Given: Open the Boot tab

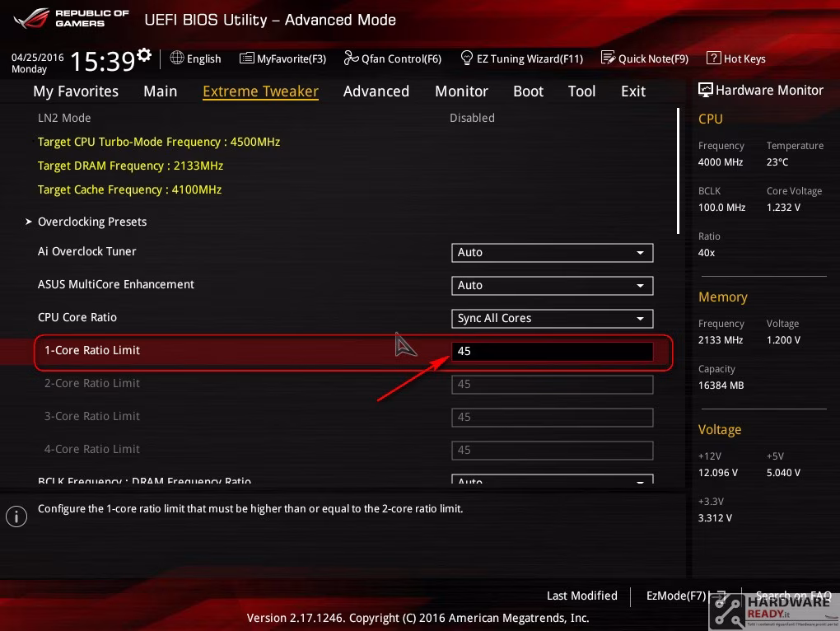Looking at the screenshot, I should click(x=528, y=91).
